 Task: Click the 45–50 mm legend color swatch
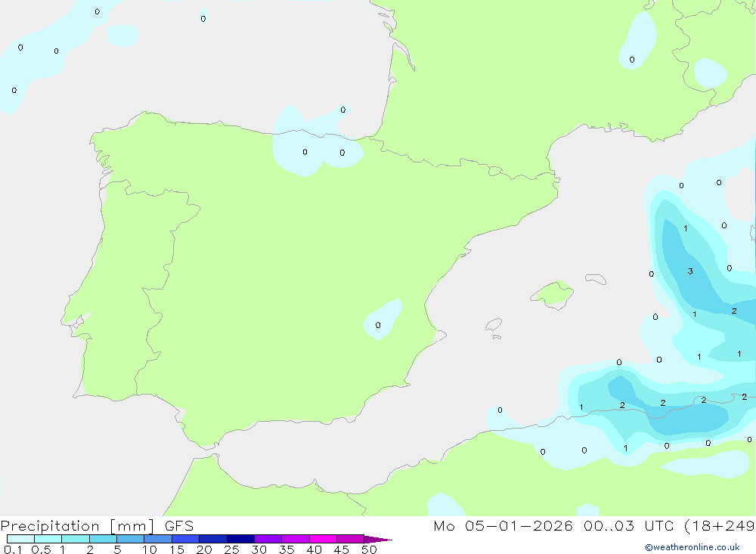(x=351, y=539)
